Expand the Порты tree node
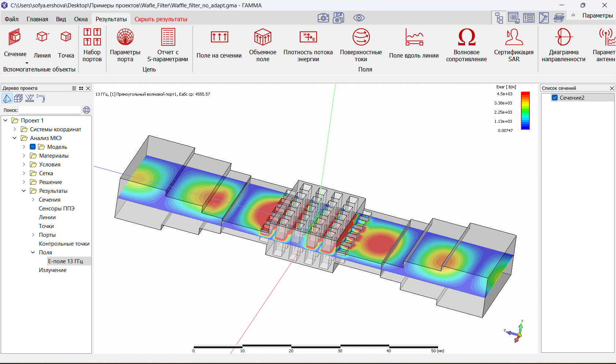This screenshot has height=364, width=616. tap(33, 235)
